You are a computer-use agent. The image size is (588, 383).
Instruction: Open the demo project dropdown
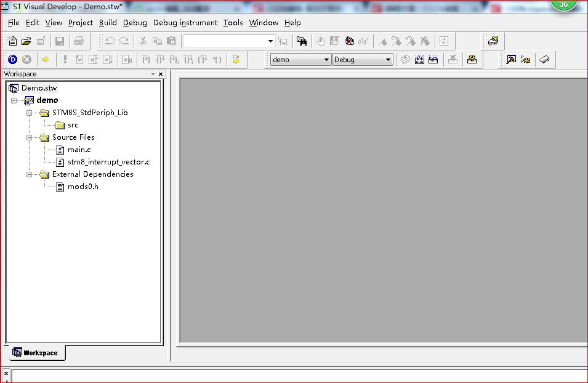(x=326, y=60)
